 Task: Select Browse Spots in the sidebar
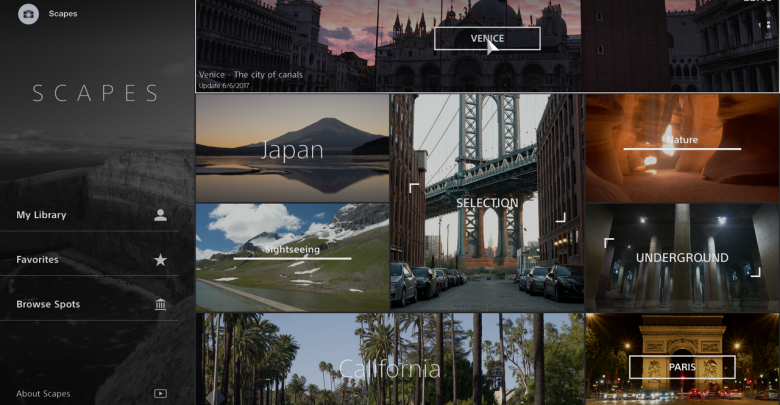click(48, 304)
